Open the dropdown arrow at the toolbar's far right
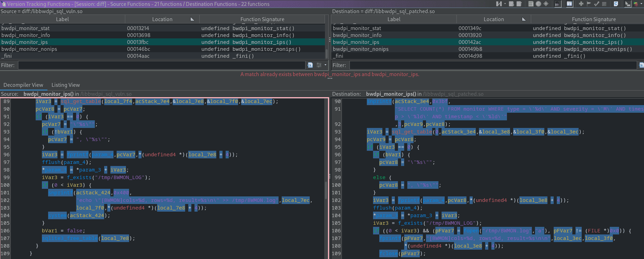This screenshot has height=259, width=644. 641,4
